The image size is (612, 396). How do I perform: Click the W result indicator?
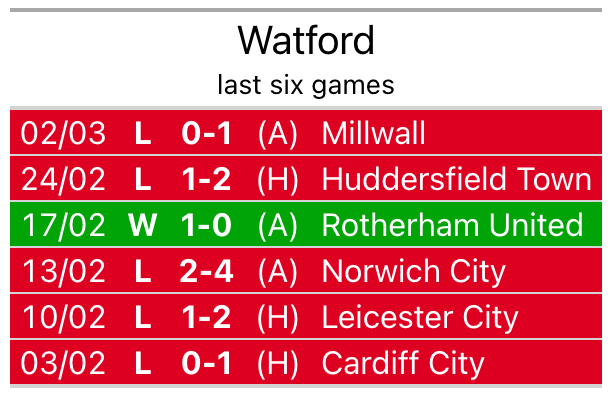tap(143, 225)
